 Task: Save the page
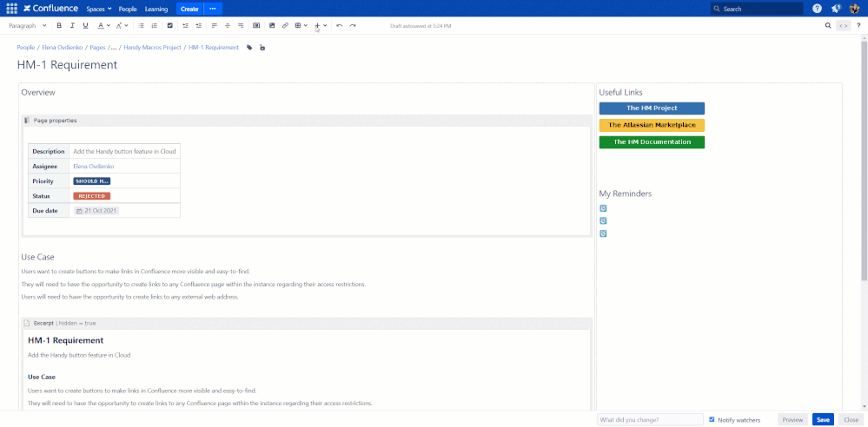(823, 420)
